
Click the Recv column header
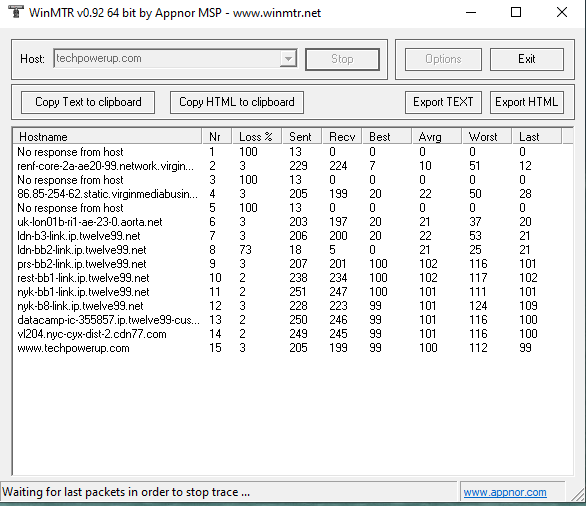342,137
